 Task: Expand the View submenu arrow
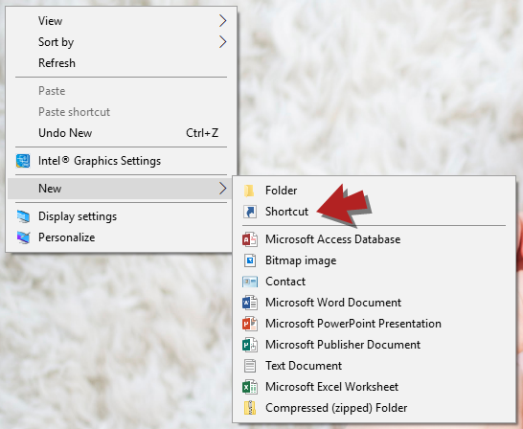tap(223, 21)
